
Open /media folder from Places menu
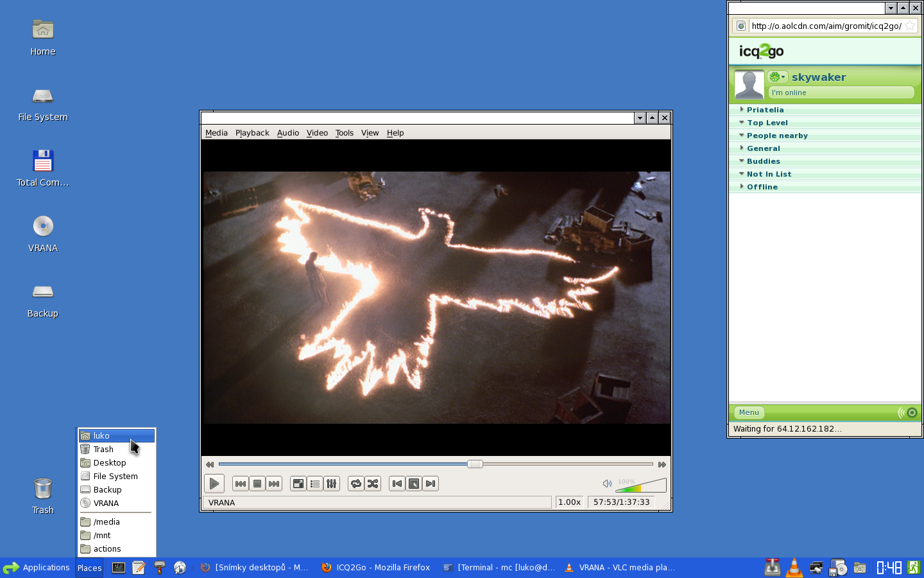point(117,522)
